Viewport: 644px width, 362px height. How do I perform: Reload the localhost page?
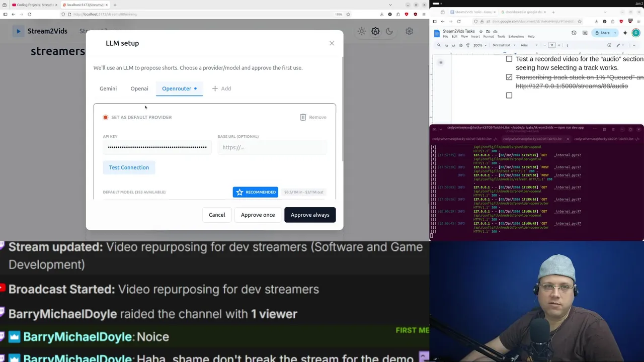(x=29, y=14)
